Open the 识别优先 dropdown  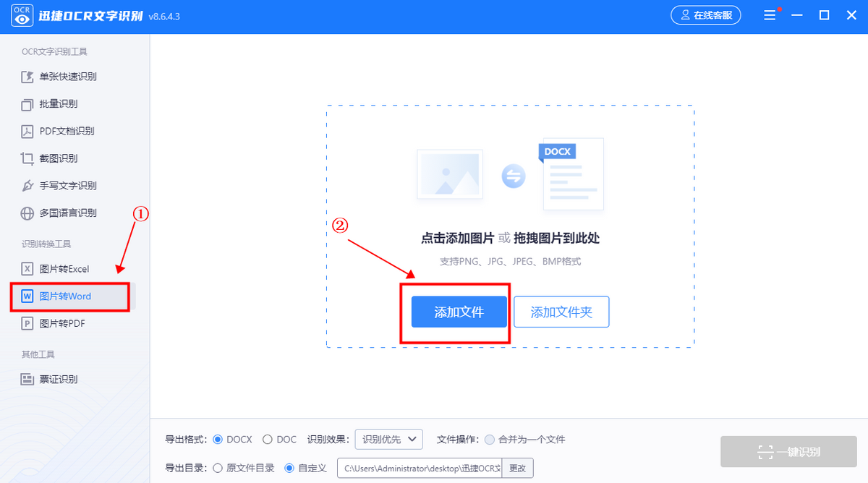[388, 439]
